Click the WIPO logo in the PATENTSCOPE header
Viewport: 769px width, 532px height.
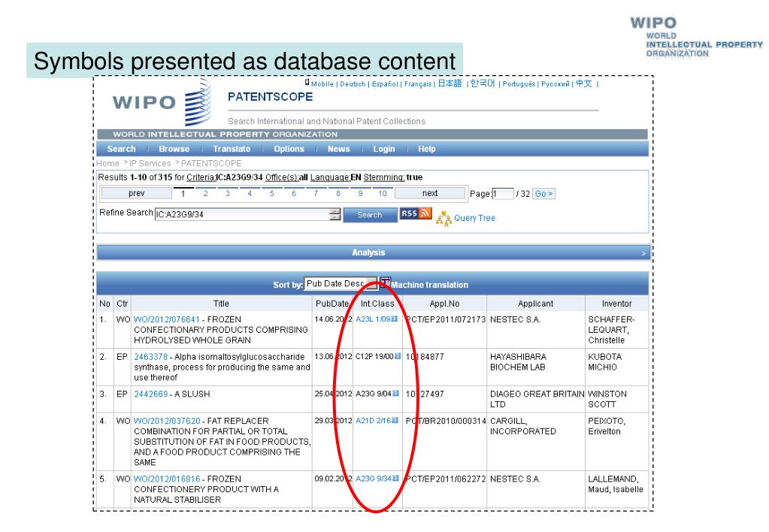coord(162,102)
